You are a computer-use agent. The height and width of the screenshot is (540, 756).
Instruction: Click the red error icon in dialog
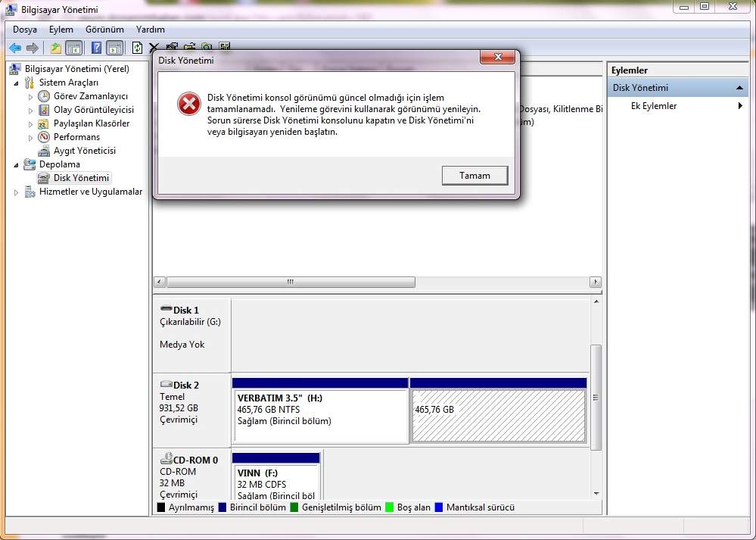click(189, 104)
